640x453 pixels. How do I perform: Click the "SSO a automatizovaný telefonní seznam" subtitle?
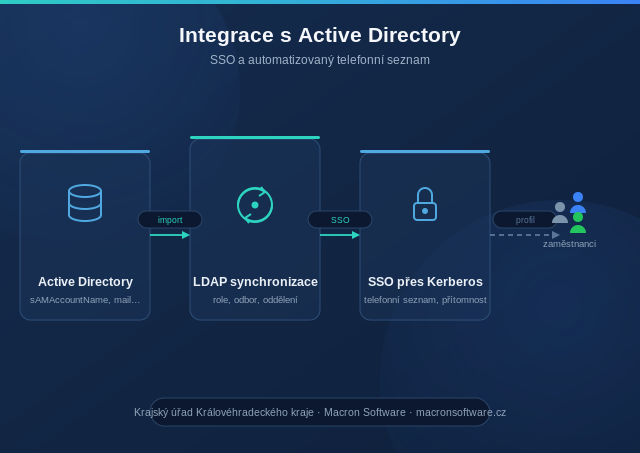point(320,60)
